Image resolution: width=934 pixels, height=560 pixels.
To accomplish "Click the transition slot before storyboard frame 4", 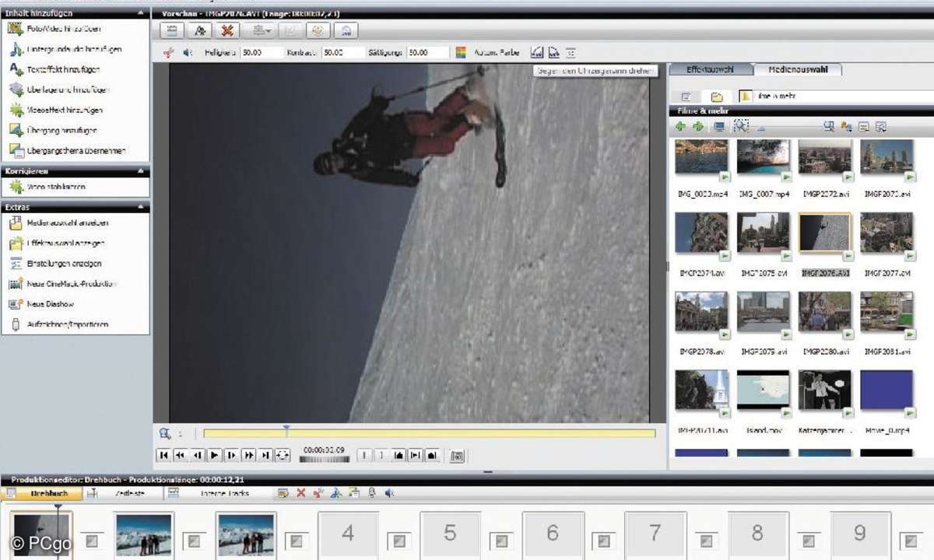I will pyautogui.click(x=296, y=540).
